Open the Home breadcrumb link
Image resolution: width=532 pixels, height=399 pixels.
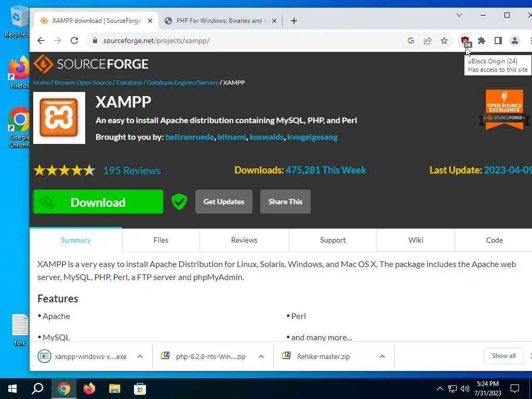click(x=42, y=83)
